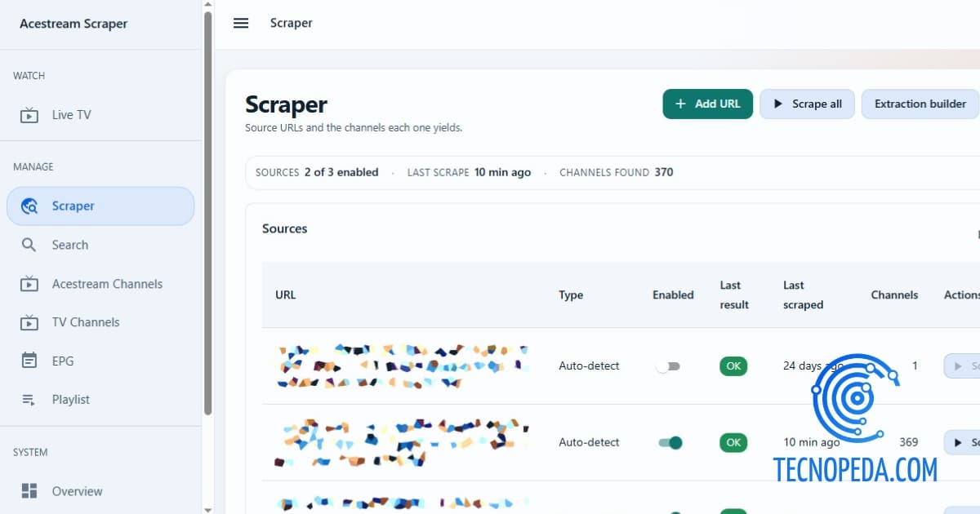Click the OK badge in 10 min ago row
The image size is (980, 514).
(x=733, y=443)
